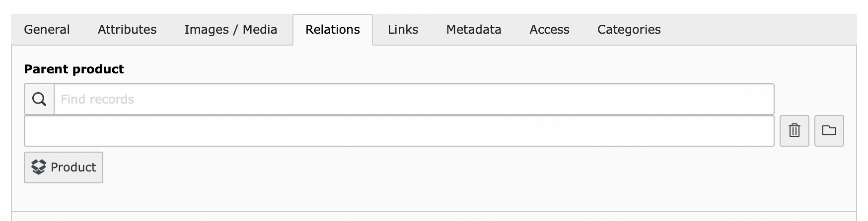The image size is (868, 221).
Task: Open the Attributes tab
Action: coord(127,30)
